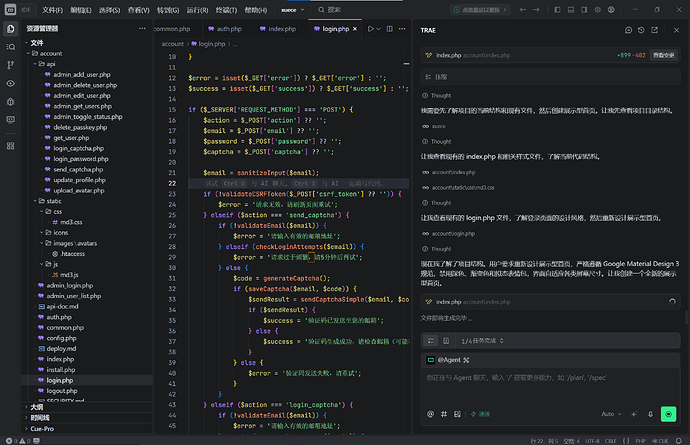Navigate forward with the right arrow in the title bar
Screen dimensions: 690x445
click(x=536, y=10)
